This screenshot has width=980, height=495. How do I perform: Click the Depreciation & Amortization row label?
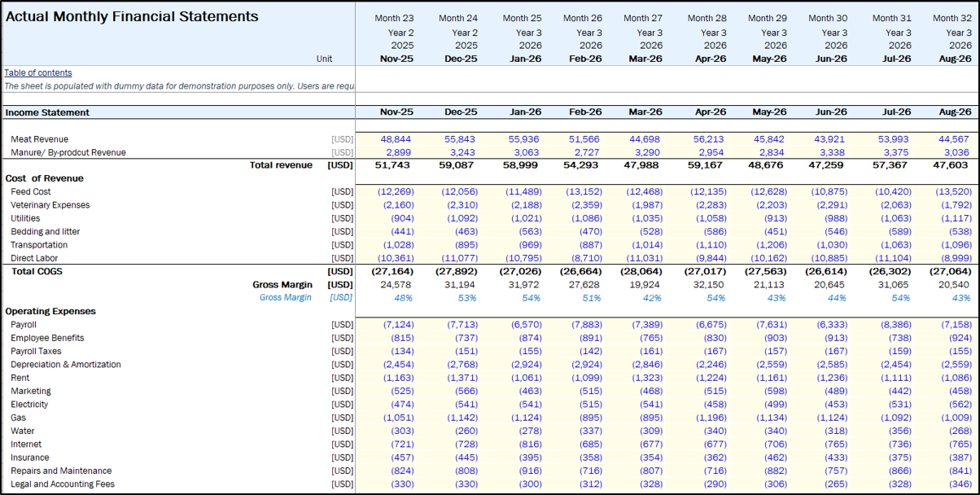click(66, 365)
